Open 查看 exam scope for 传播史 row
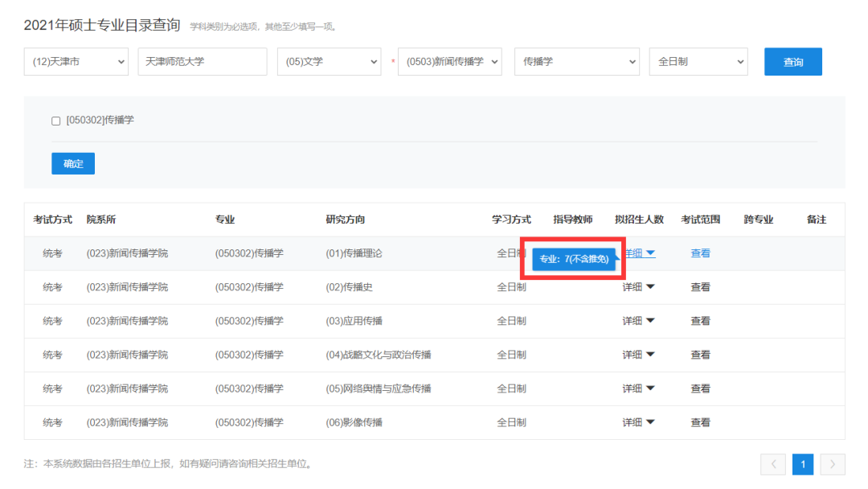The width and height of the screenshot is (868, 489). (x=700, y=287)
